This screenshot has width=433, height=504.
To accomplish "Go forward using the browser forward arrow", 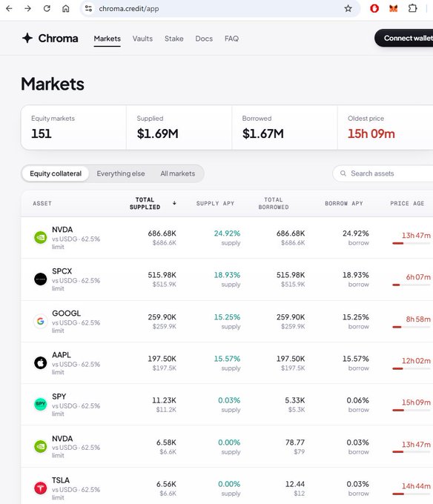I will click(28, 9).
